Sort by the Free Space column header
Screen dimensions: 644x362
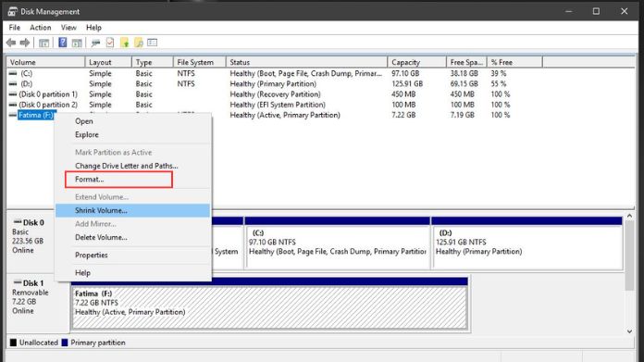(466, 62)
